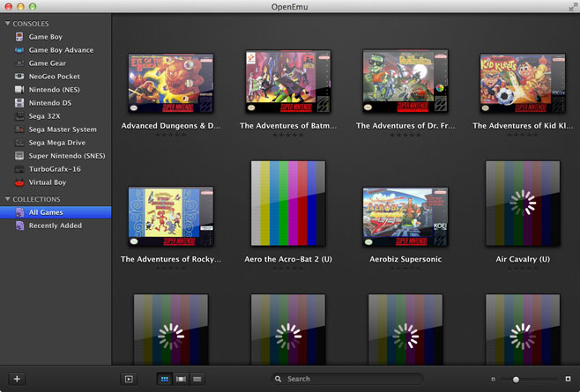Click the Aero the Acro-Bat 2 (U) title
580x392 pixels.
[288, 259]
